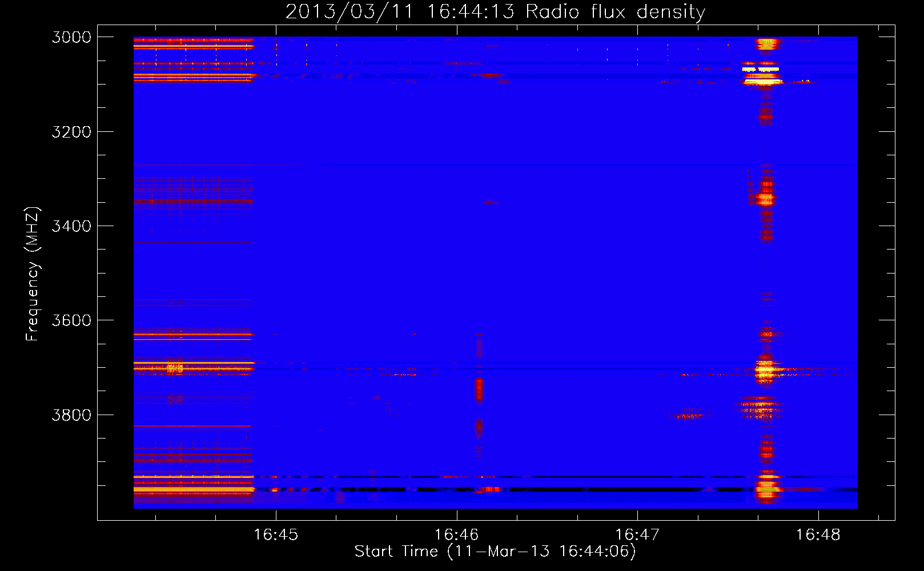Click the 16:47 time tick label
The image size is (924, 571).
(x=637, y=534)
